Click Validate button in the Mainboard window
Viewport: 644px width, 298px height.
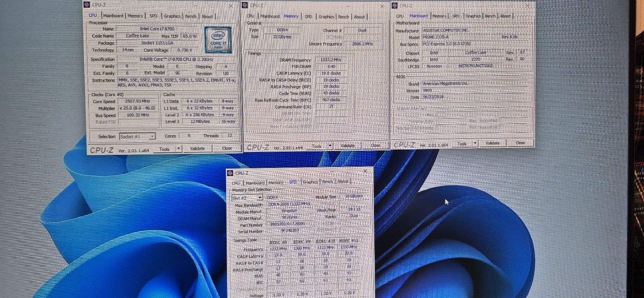[492, 143]
